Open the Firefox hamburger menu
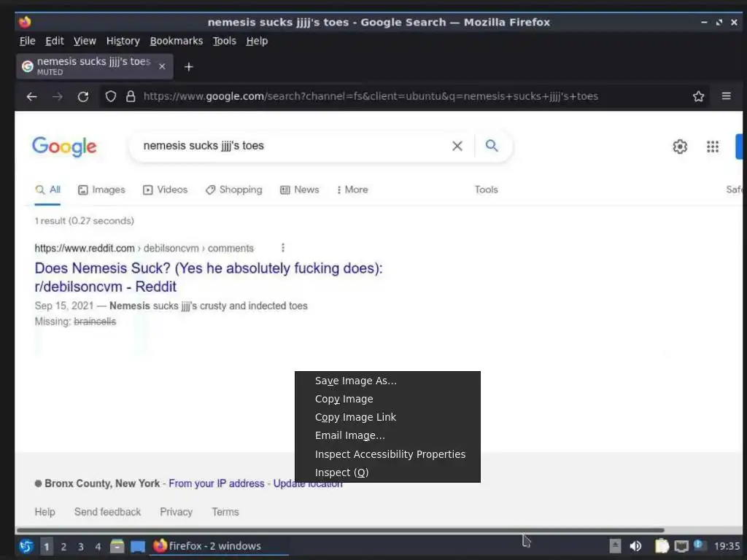747x560 pixels. 726,96
